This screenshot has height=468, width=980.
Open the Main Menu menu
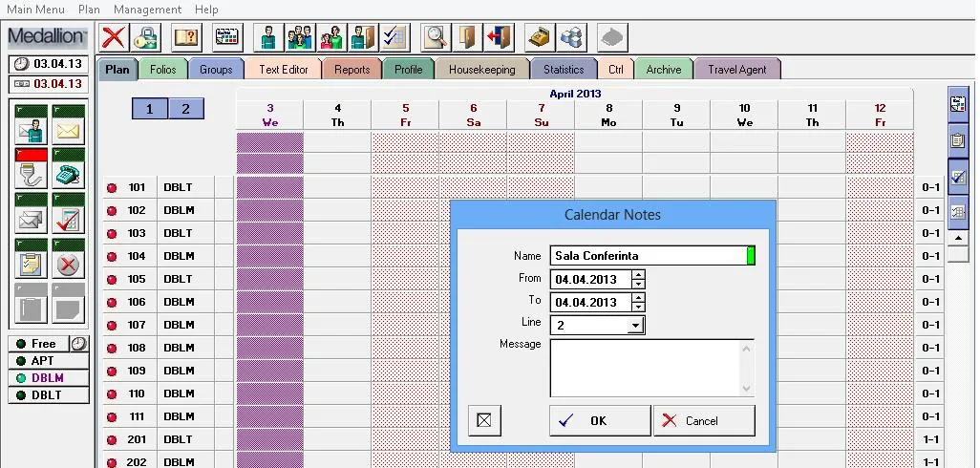tap(35, 10)
